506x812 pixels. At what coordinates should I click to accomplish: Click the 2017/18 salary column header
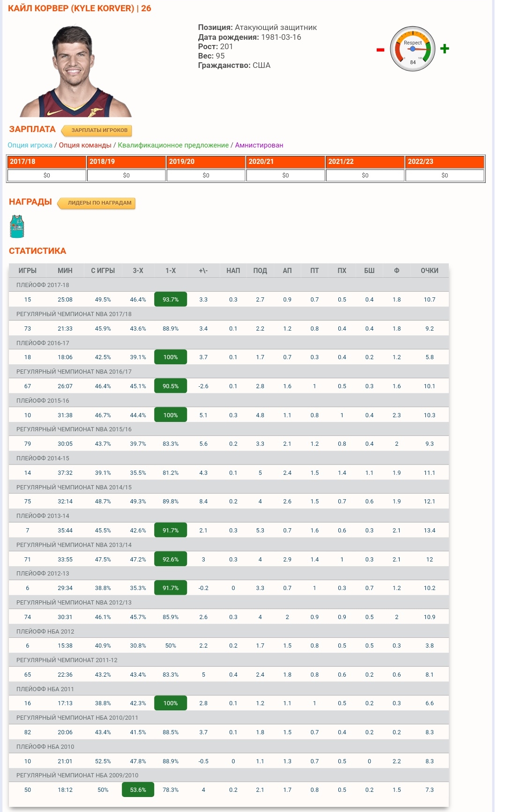47,162
